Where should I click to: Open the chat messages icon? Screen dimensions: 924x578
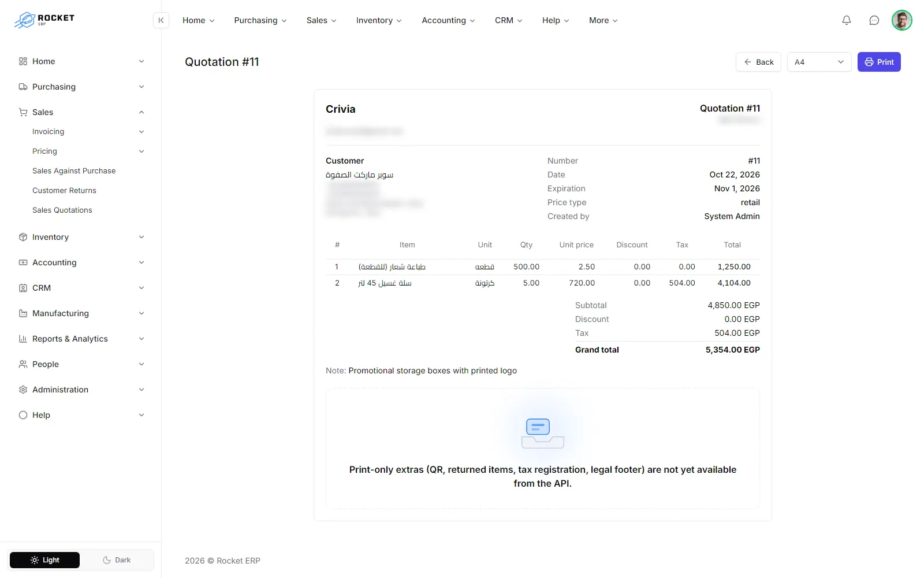coord(874,20)
